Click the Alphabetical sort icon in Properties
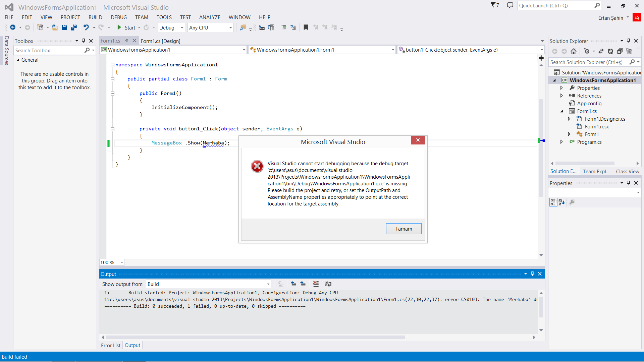644x362 pixels. click(x=562, y=202)
